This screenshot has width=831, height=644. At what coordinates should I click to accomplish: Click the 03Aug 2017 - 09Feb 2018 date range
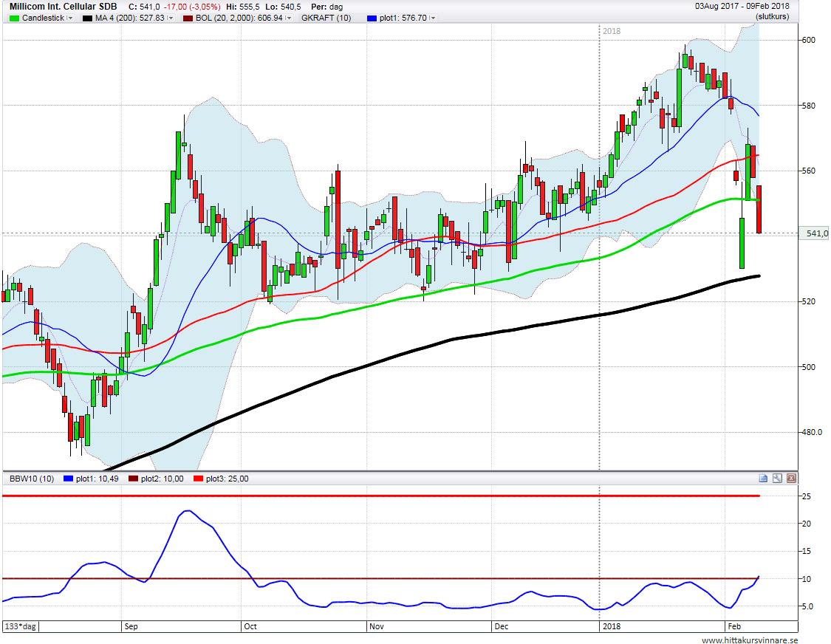point(742,7)
